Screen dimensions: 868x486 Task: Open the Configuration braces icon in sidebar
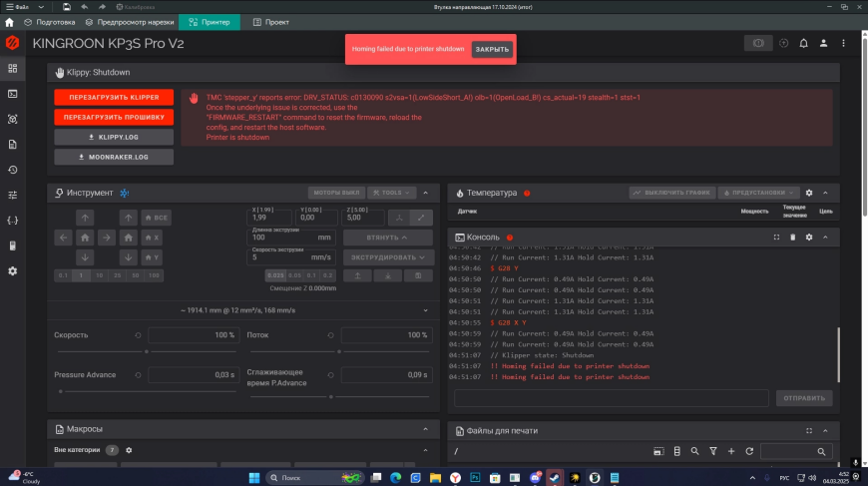coord(13,221)
